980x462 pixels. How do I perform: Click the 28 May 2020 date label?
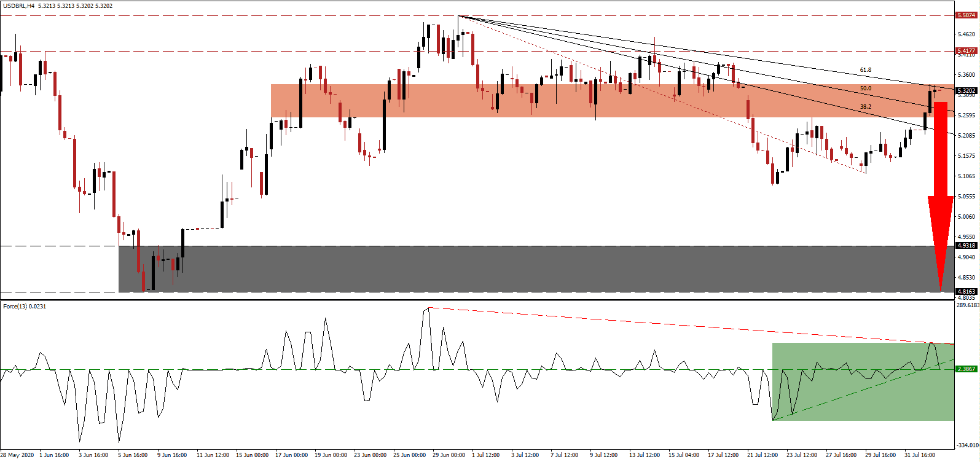(17, 455)
